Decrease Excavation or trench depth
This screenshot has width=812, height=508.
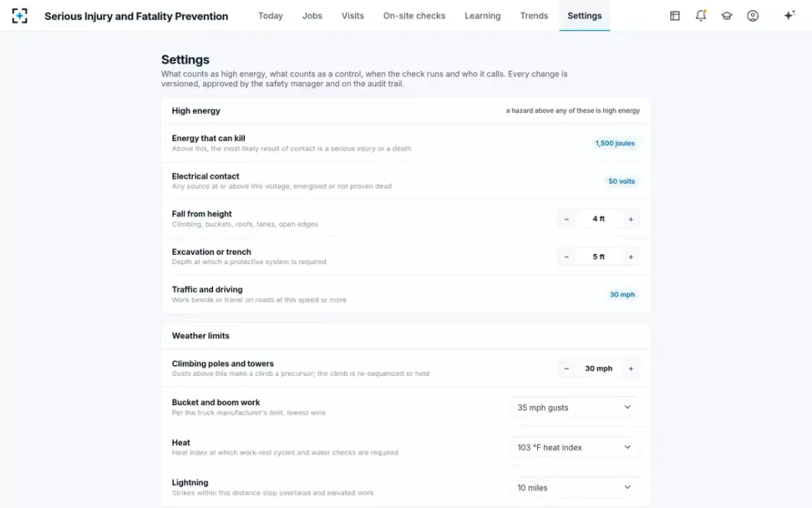tap(566, 257)
